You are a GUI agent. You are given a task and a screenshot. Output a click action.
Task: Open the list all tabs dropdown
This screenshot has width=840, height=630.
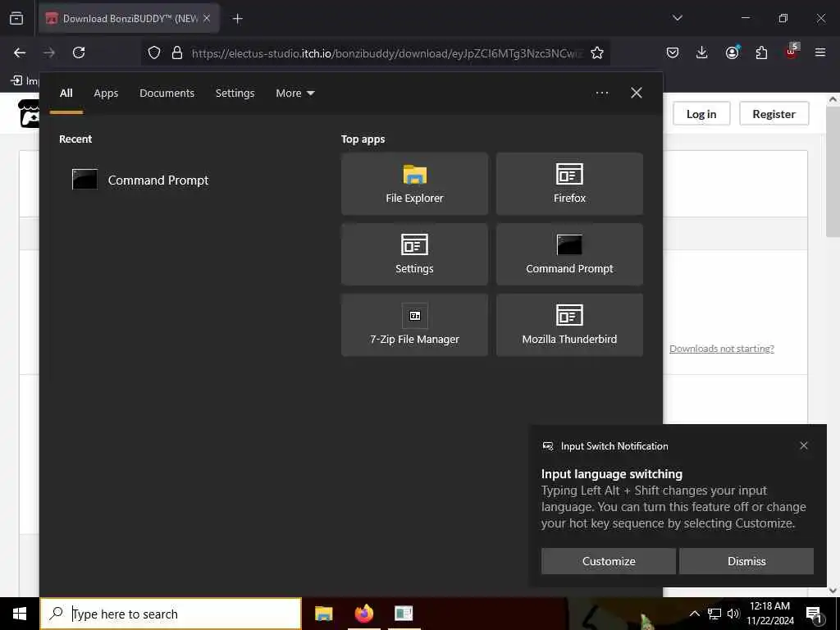pos(677,18)
